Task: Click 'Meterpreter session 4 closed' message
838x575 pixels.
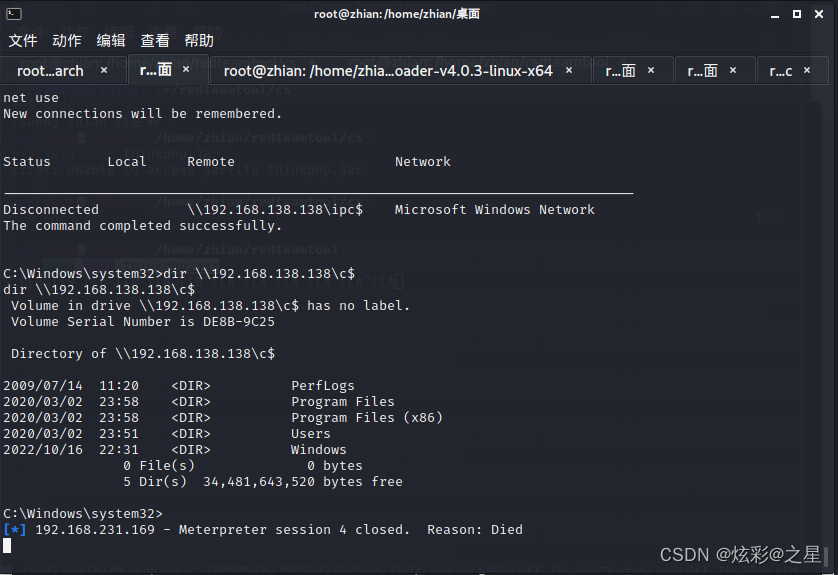Action: [x=294, y=530]
